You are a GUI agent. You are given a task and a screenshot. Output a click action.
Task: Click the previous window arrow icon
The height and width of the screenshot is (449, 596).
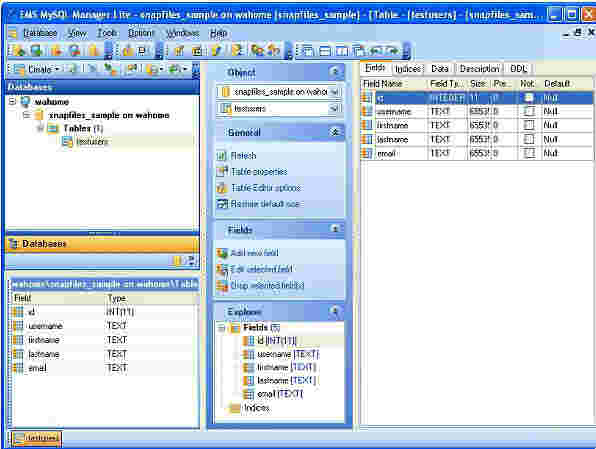(376, 51)
